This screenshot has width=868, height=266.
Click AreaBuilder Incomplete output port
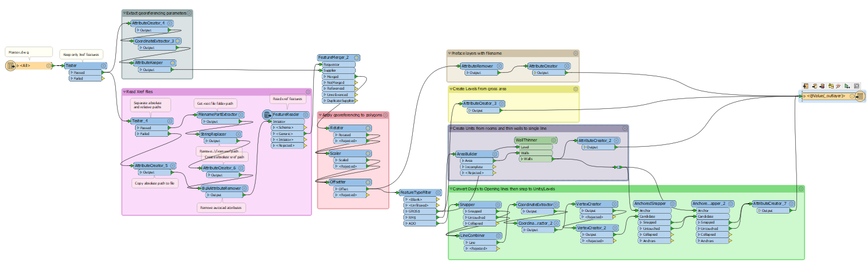point(476,166)
